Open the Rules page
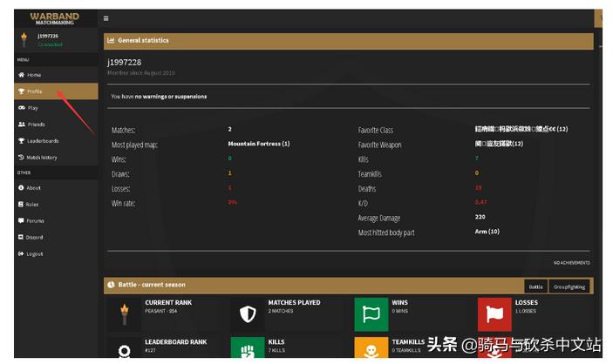The width and height of the screenshot is (613, 364). [x=32, y=205]
